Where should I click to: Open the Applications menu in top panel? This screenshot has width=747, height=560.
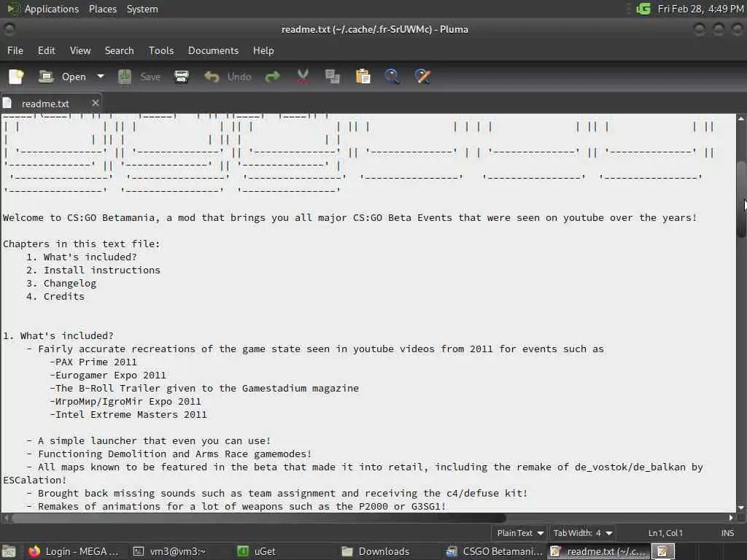(x=52, y=9)
